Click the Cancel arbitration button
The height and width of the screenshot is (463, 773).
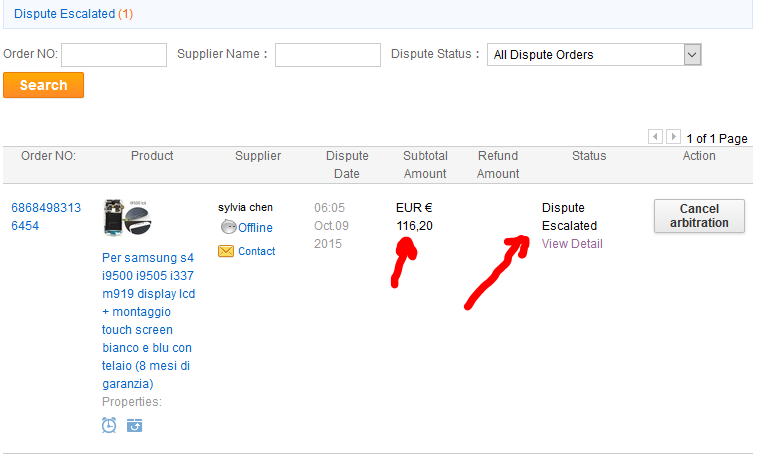click(x=699, y=216)
